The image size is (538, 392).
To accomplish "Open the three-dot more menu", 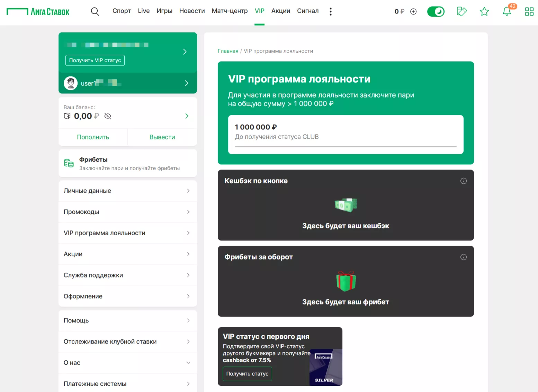I will [x=331, y=11].
